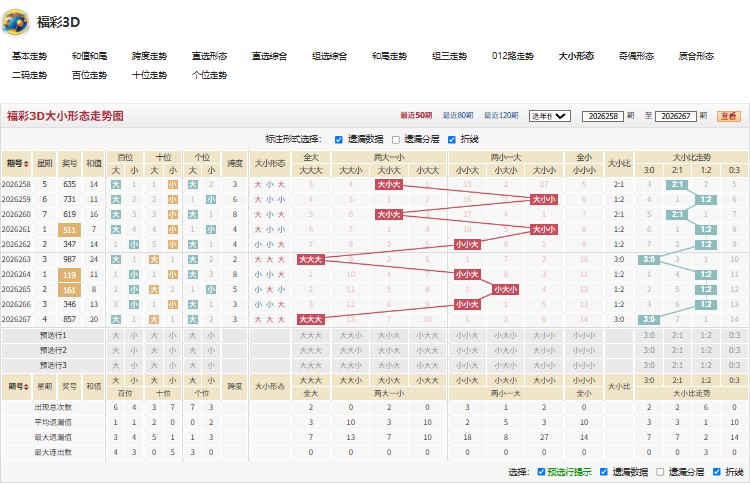This screenshot has width=750, height=485.
Task: Go to the 和值和尾 chart
Action: (89, 56)
